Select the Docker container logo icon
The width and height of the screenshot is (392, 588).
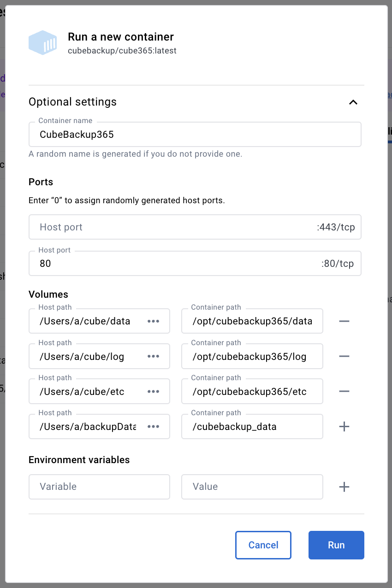(42, 43)
